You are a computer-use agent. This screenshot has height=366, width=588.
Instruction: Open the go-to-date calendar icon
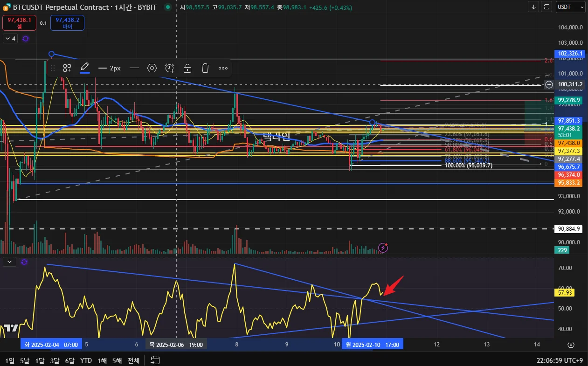click(155, 360)
